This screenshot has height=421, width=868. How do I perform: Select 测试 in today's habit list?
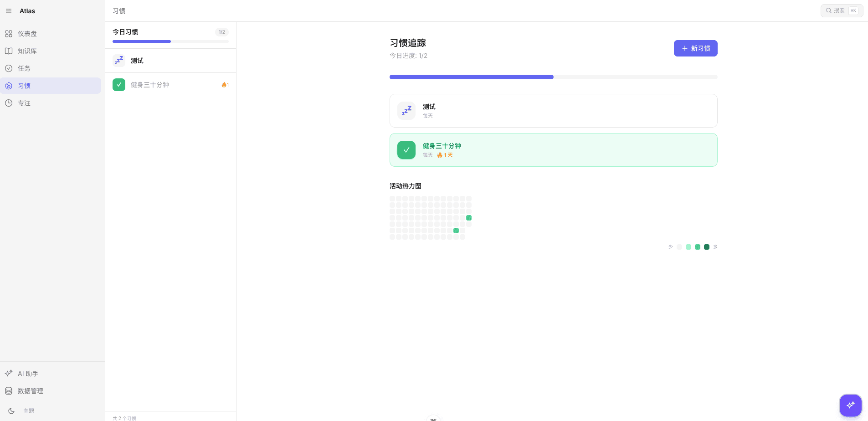coord(170,61)
